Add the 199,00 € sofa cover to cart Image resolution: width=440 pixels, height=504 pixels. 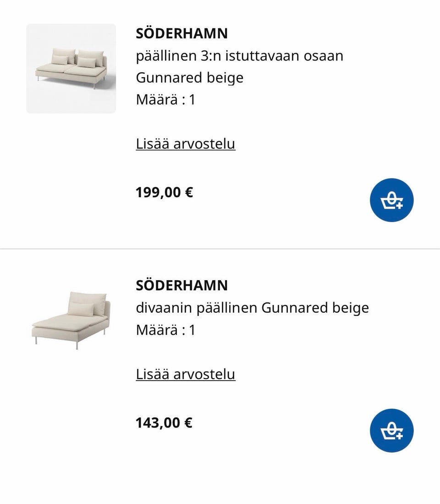pos(391,200)
